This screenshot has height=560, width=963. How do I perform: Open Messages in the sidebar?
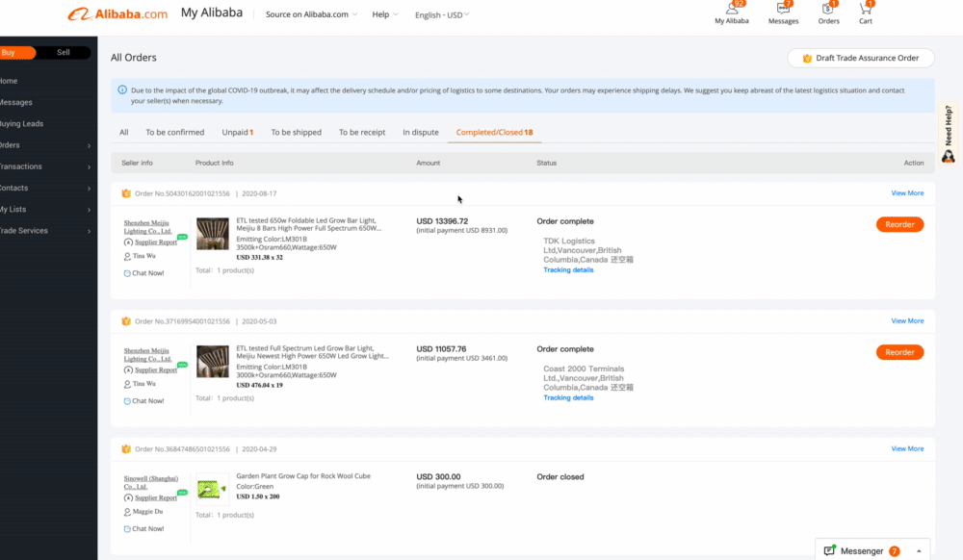(16, 102)
